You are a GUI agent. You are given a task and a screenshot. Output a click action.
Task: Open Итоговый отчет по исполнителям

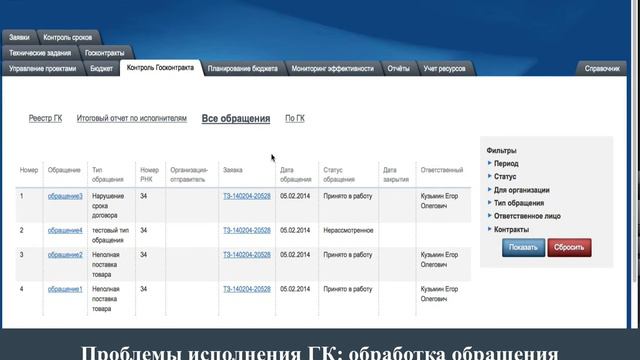point(132,118)
